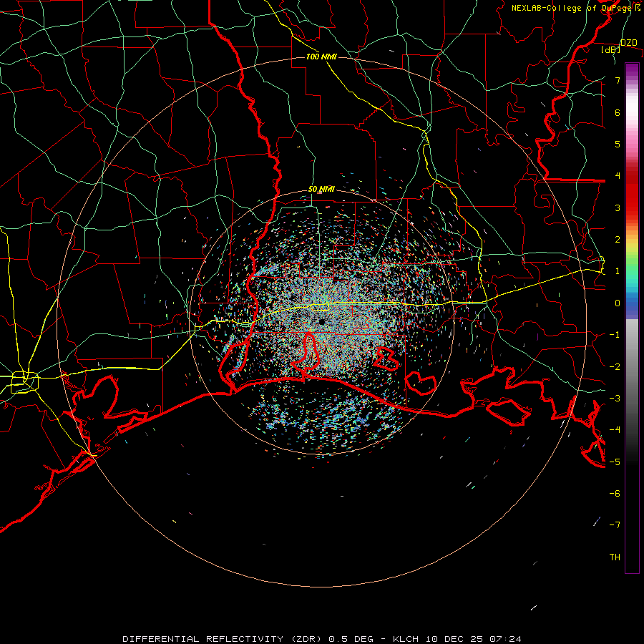Click the 7 tick label on scale
644x644 pixels.
point(618,80)
